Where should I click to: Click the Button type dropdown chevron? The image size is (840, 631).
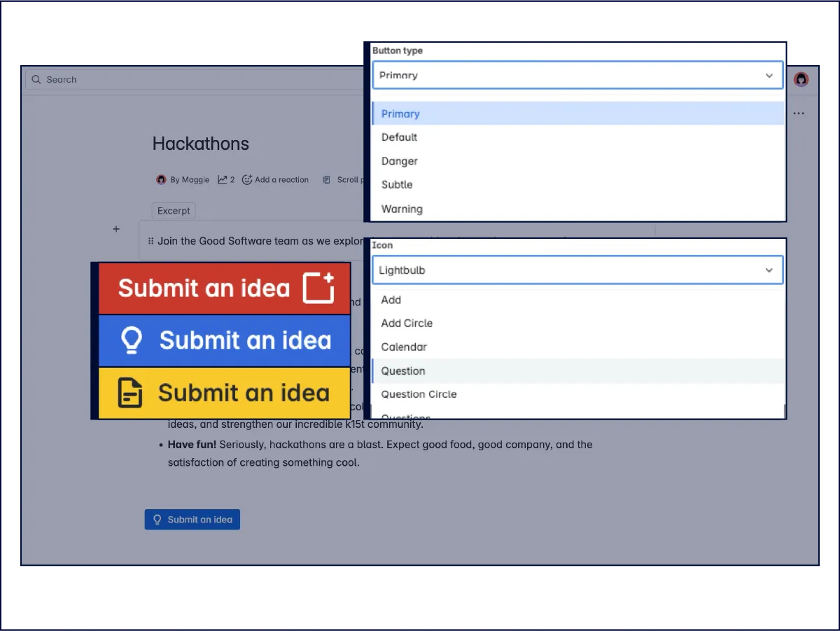(769, 76)
